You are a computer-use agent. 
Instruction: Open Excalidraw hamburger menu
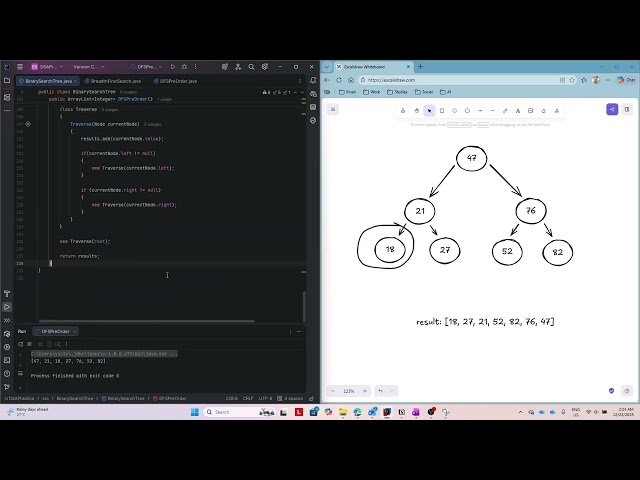pos(333,109)
